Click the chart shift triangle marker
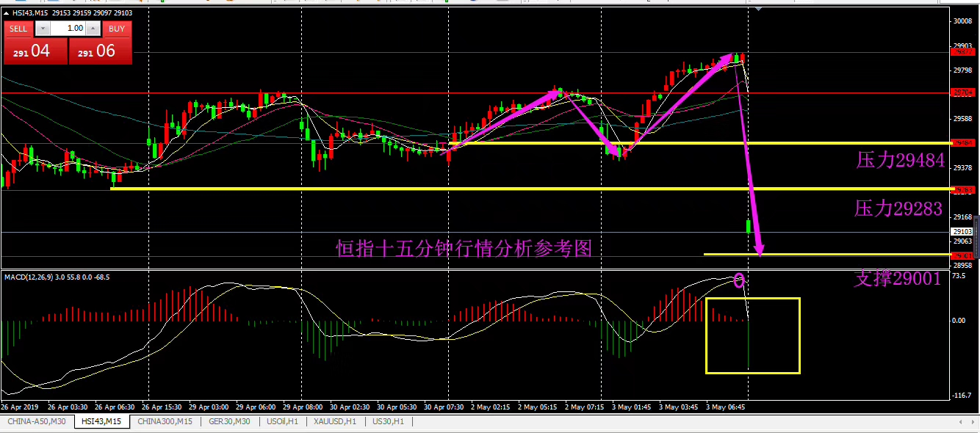Image resolution: width=980 pixels, height=433 pixels. coord(758,10)
